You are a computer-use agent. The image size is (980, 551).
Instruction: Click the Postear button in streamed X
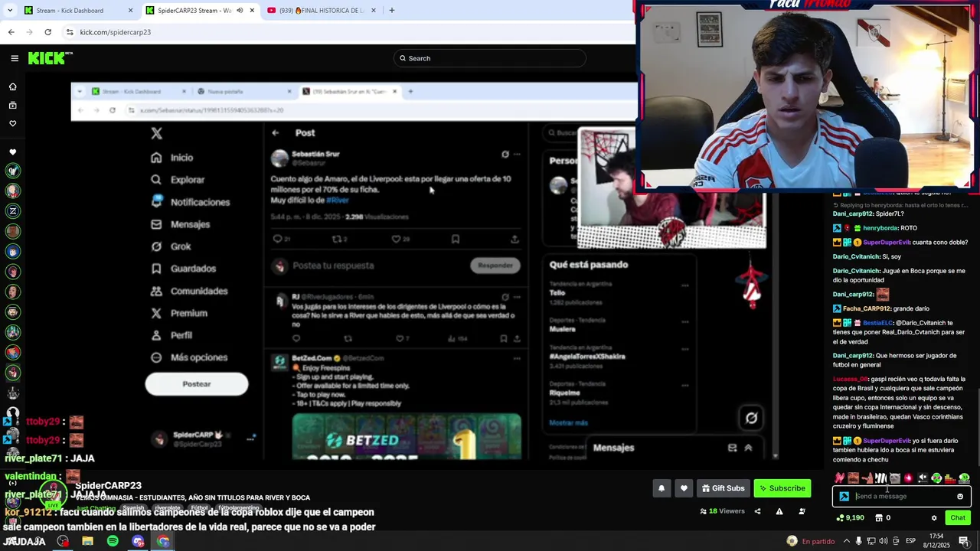coord(197,384)
